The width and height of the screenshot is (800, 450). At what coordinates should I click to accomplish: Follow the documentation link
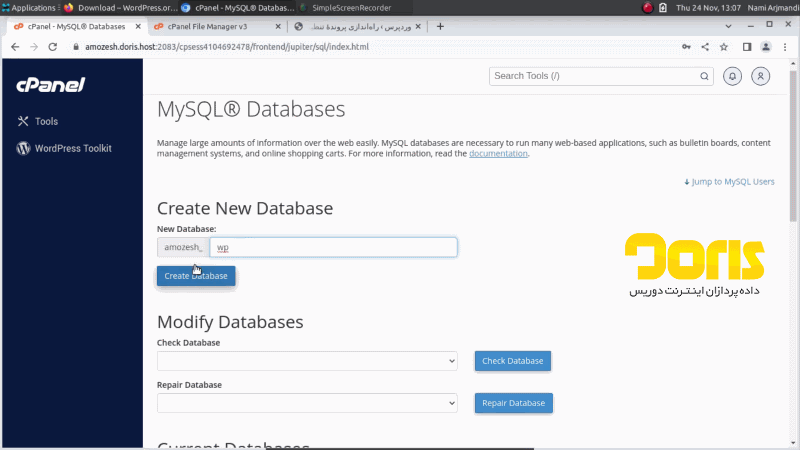(498, 154)
